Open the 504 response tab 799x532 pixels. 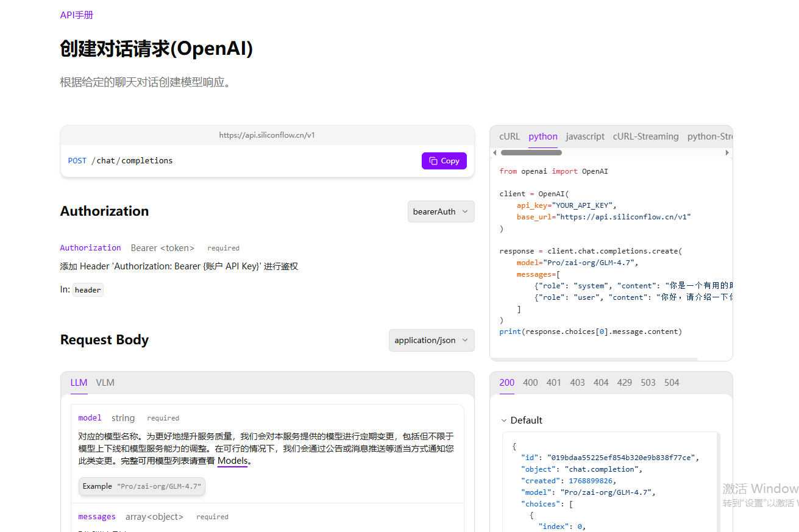pos(672,383)
